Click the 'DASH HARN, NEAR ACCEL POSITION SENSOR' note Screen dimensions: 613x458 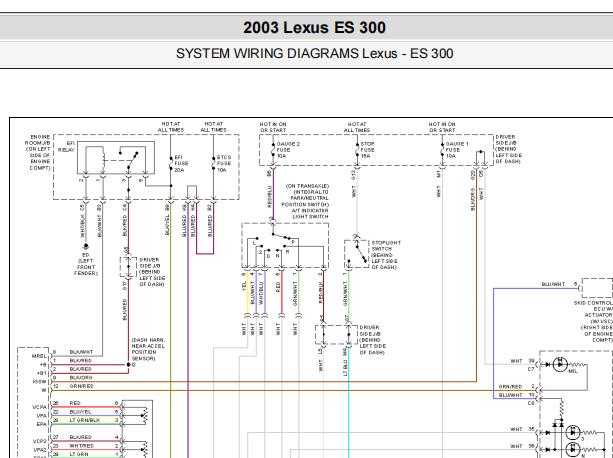(x=148, y=349)
